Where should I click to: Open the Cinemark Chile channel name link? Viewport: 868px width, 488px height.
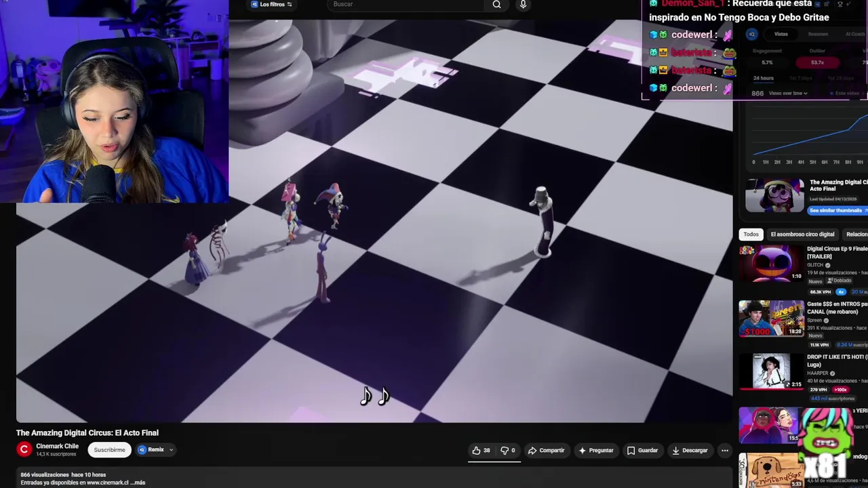coord(57,446)
